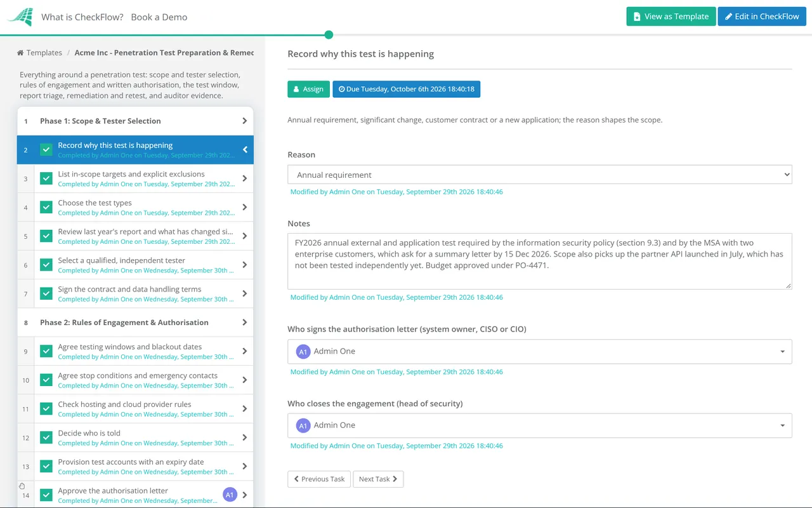
Task: Click the progress bar handle at top
Action: [329, 35]
